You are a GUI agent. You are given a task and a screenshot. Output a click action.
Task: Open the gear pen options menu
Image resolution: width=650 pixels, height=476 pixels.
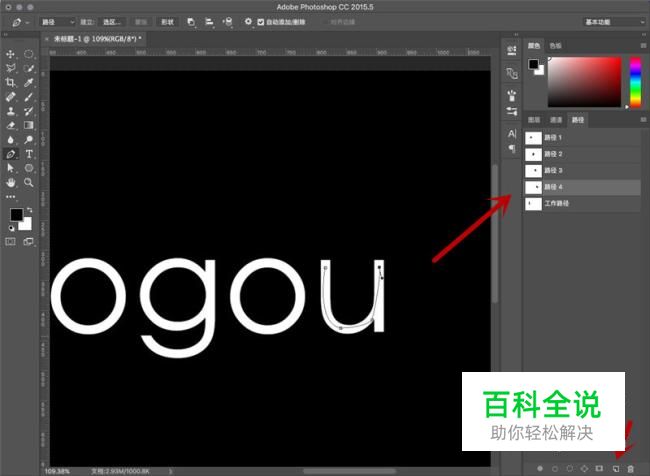click(248, 22)
